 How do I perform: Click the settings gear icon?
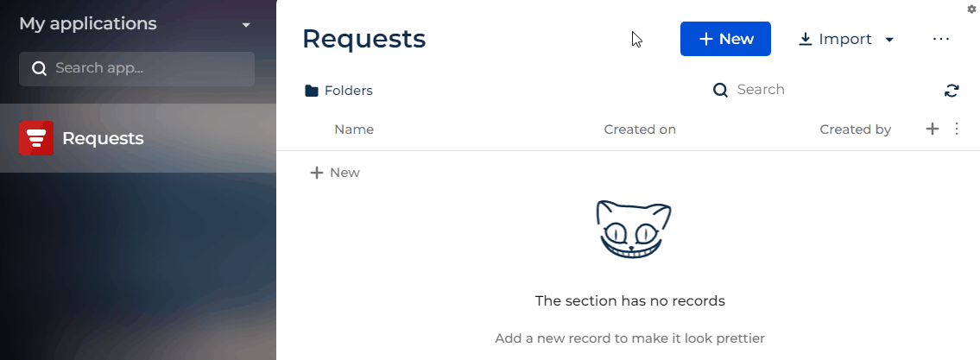tap(971, 9)
